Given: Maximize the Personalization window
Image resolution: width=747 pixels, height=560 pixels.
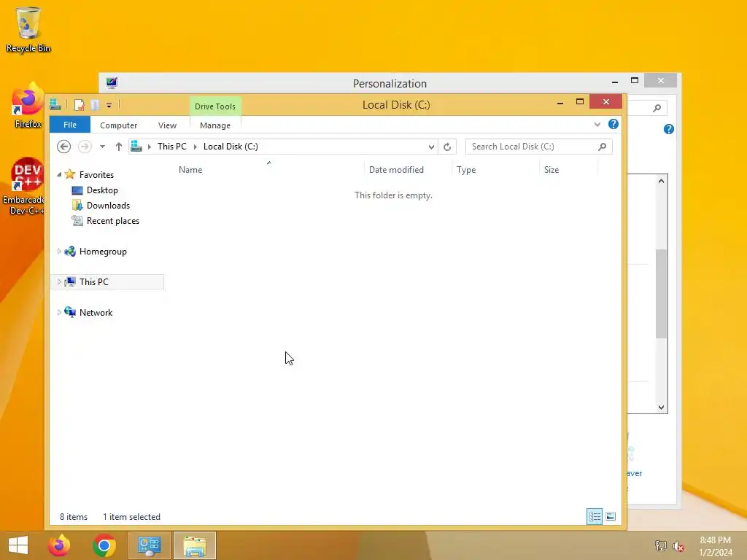Looking at the screenshot, I should point(634,81).
